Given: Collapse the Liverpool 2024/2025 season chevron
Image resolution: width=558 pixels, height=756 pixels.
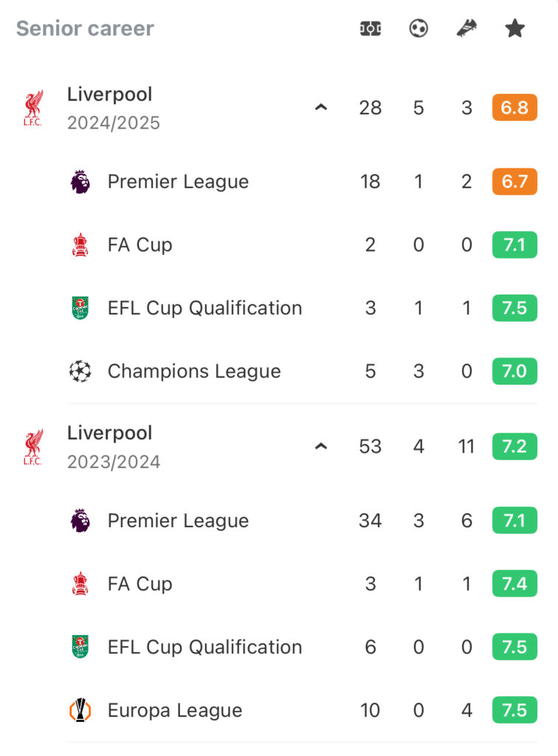Looking at the screenshot, I should 321,108.
